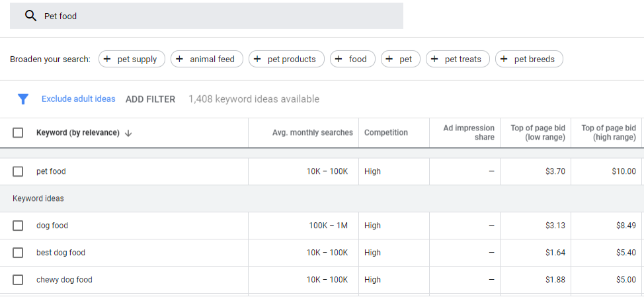
Task: Tick the best dog food checkbox
Action: click(18, 253)
